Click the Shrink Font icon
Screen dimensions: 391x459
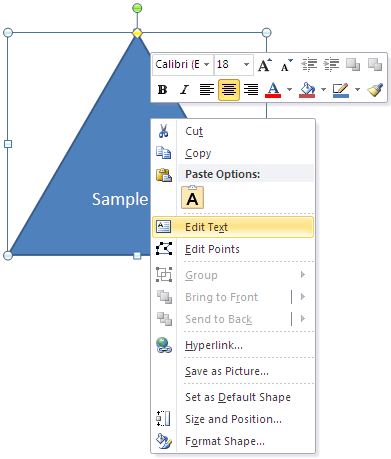click(286, 65)
